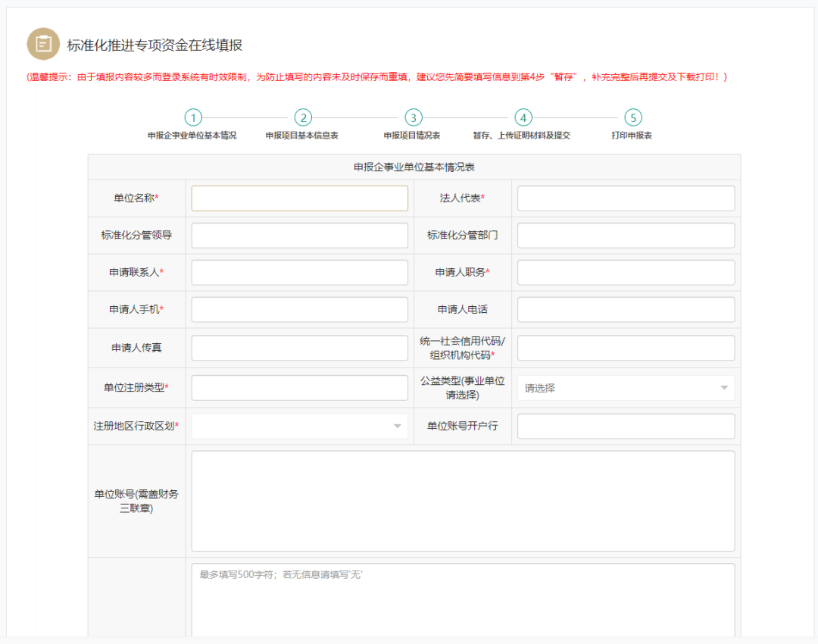Select step ④ 暂存、上传证明材料及提交

click(x=523, y=118)
